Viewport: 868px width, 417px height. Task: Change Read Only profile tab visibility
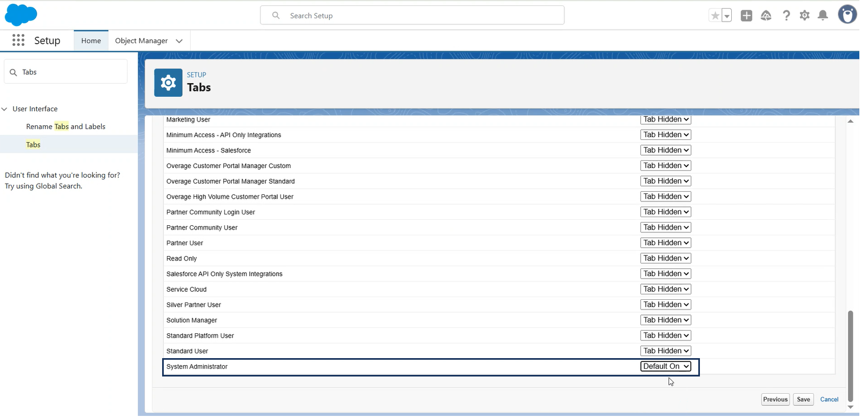(x=666, y=258)
